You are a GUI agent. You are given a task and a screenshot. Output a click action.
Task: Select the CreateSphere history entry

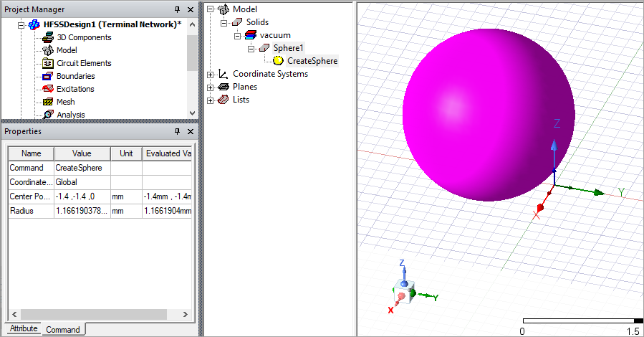(312, 61)
